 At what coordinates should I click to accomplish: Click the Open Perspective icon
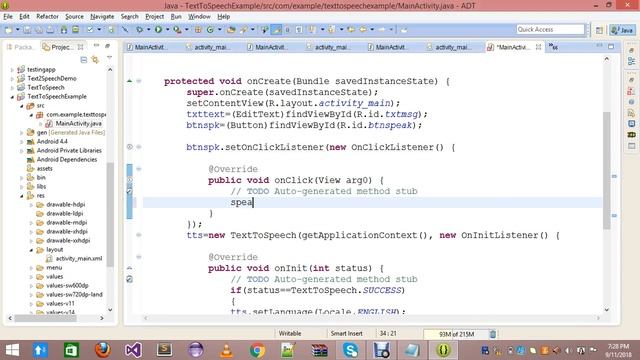[599, 30]
